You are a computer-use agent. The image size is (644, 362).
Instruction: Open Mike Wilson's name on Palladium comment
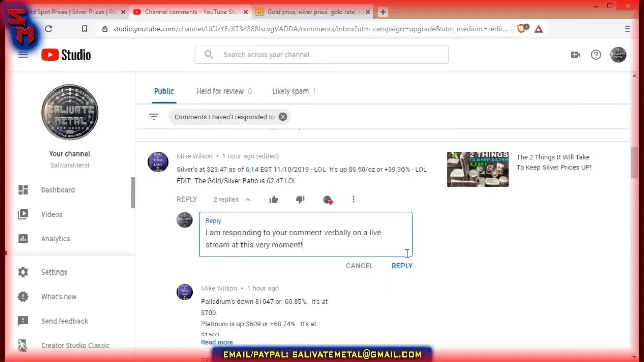point(219,288)
